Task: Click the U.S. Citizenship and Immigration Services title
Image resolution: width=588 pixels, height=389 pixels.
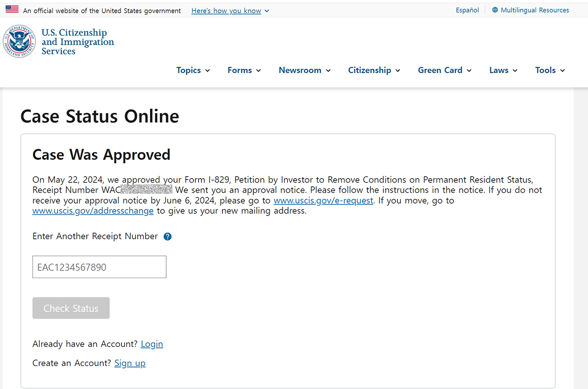Action: click(x=77, y=42)
